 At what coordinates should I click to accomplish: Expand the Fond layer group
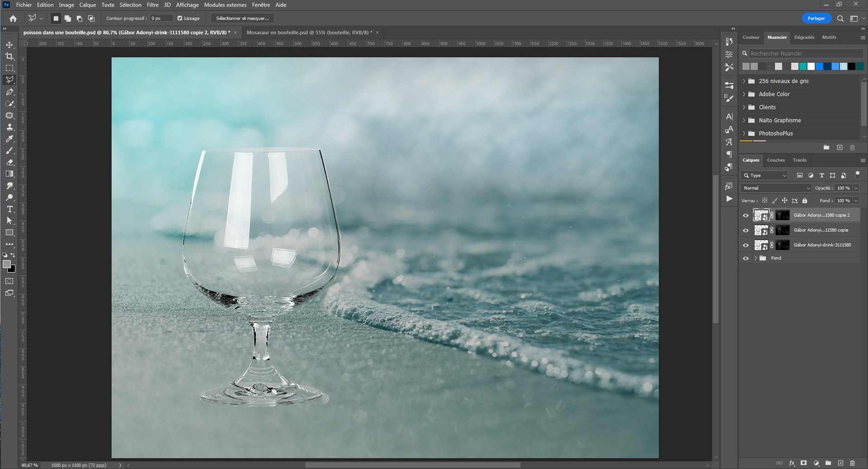point(755,258)
